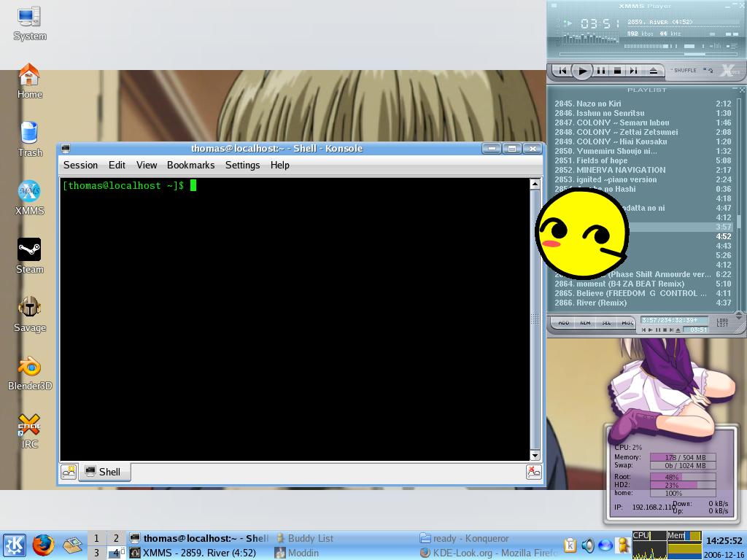Image resolution: width=747 pixels, height=560 pixels.
Task: Open playlist ADD menu
Action: point(564,323)
